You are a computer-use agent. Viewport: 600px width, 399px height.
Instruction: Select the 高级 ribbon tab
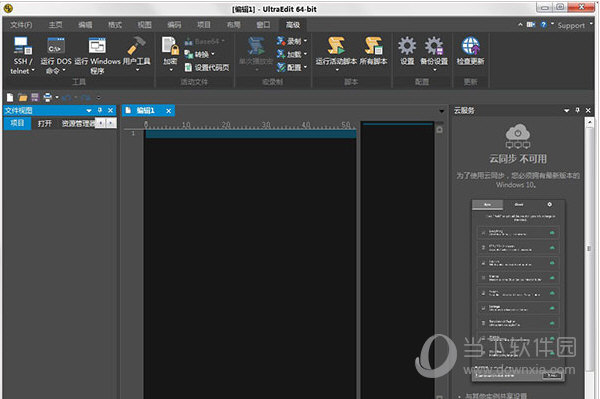(293, 25)
